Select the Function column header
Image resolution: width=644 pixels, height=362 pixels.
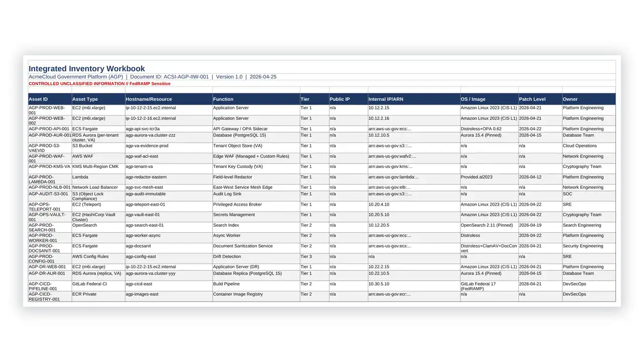(x=256, y=99)
